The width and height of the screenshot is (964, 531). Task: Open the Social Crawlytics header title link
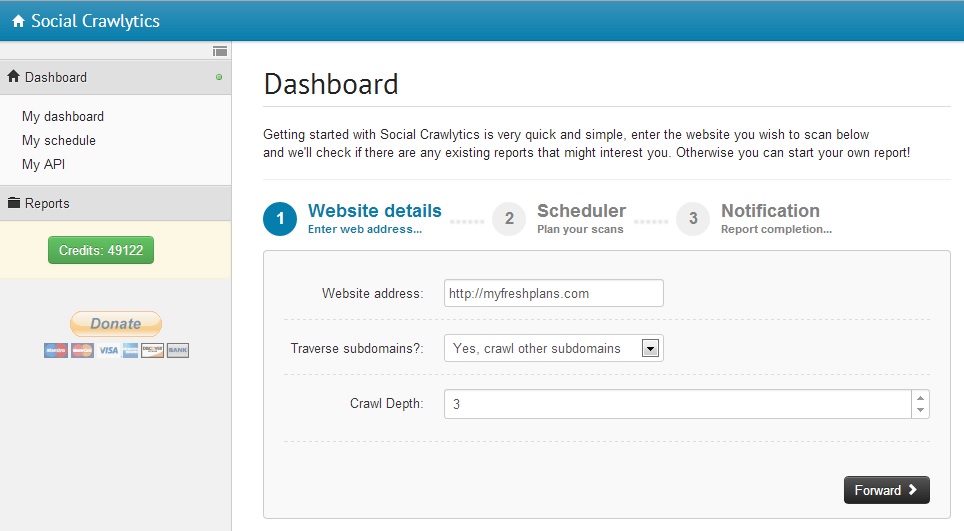click(x=95, y=21)
